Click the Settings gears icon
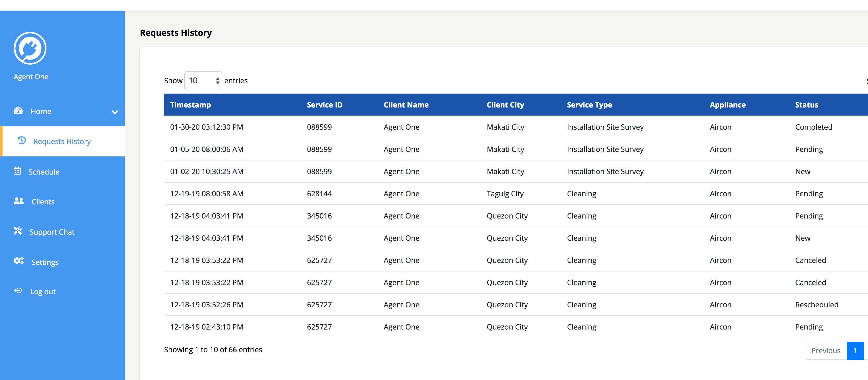The image size is (868, 380). [x=18, y=261]
